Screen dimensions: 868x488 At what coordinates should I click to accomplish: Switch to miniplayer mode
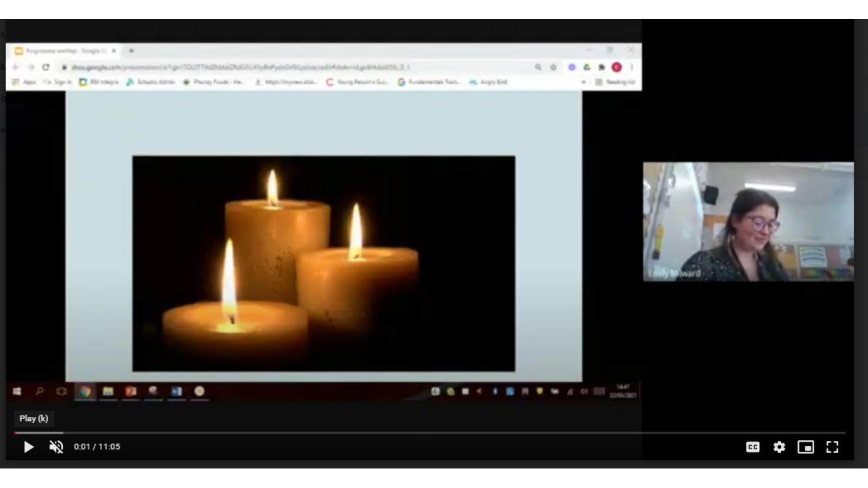tap(806, 447)
